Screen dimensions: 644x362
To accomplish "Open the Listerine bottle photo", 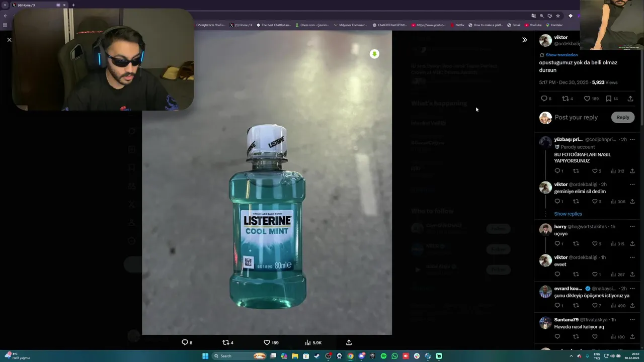I will [267, 183].
